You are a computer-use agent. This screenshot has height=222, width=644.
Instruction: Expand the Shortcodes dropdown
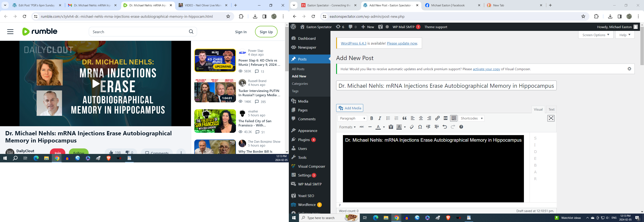click(x=471, y=118)
